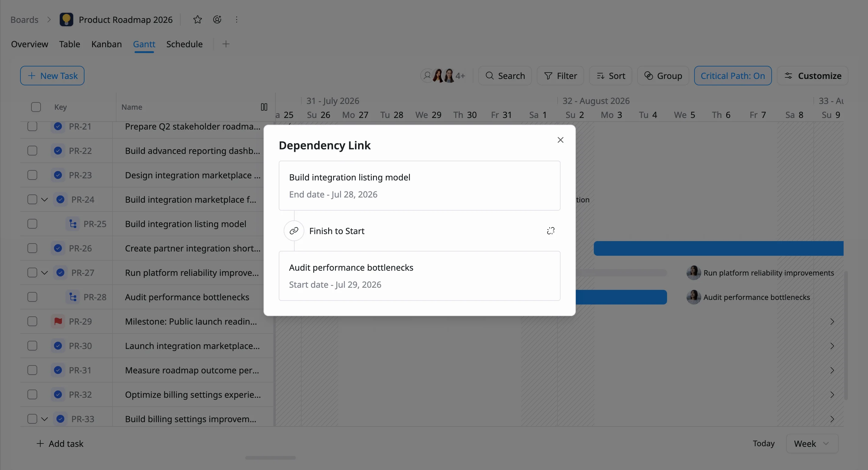The image size is (868, 470).
Task: Check the PR-25 row checkbox
Action: [x=32, y=224]
